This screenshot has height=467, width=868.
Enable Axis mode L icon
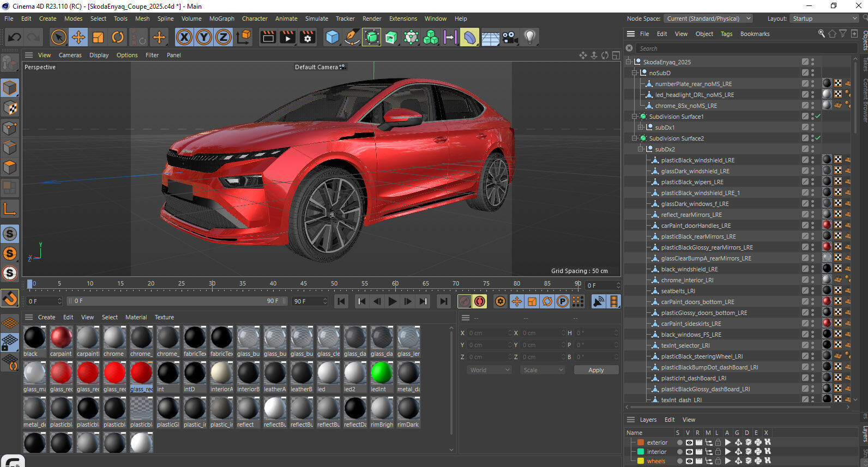pyautogui.click(x=10, y=209)
